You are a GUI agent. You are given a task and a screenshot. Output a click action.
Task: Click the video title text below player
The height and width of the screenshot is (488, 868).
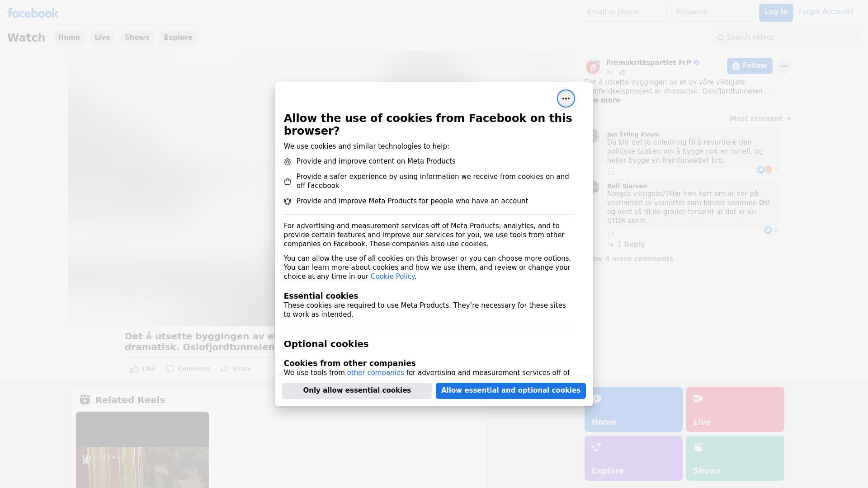[200, 342]
